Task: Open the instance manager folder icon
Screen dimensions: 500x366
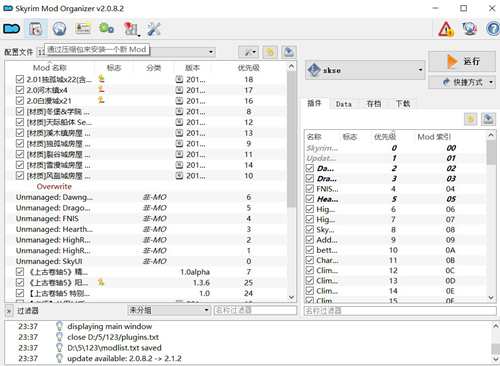Action: tap(12, 29)
